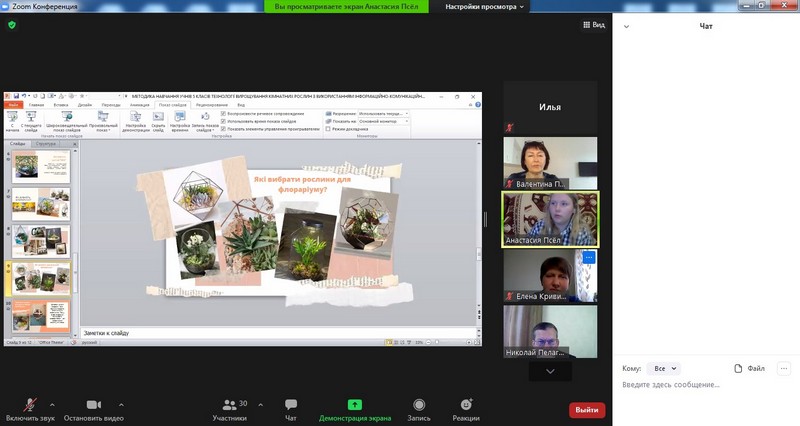Open the Кому: Все recipient dropdown
Screen dimensions: 800x426
pyautogui.click(x=664, y=368)
